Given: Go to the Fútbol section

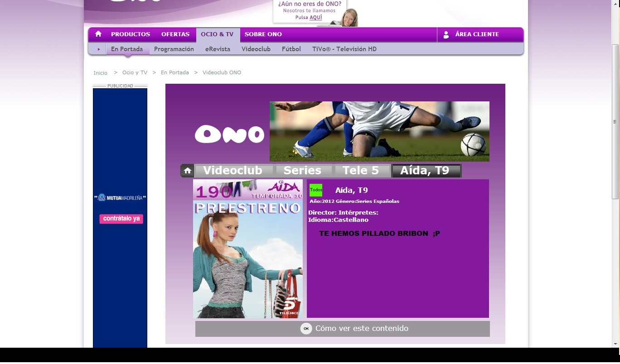Looking at the screenshot, I should tap(291, 49).
